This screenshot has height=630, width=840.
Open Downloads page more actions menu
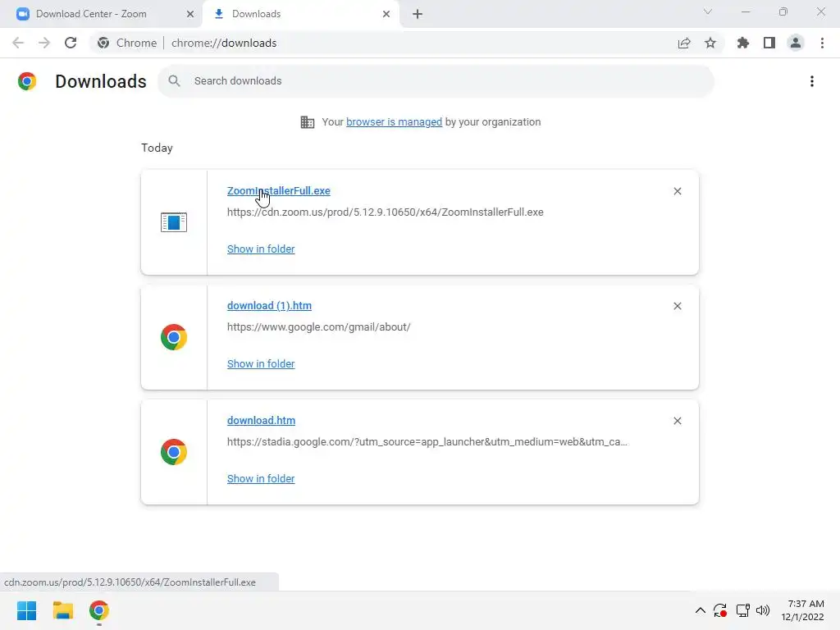[812, 81]
